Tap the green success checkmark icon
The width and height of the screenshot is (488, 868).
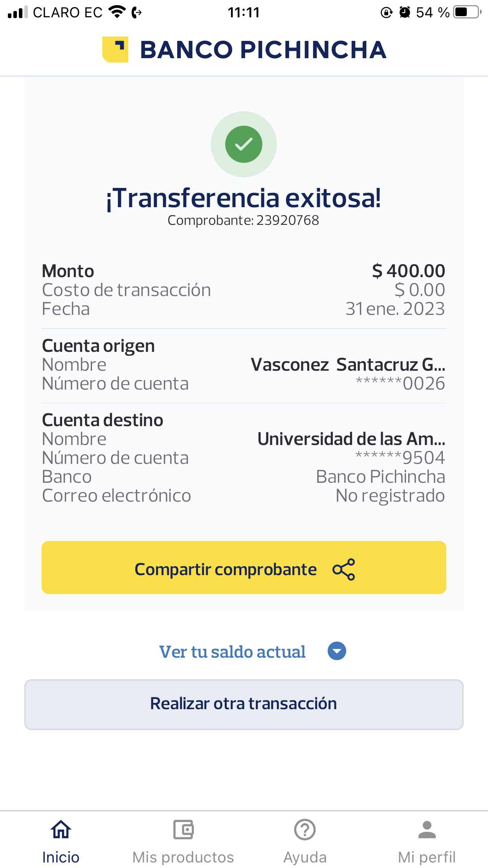[x=244, y=144]
